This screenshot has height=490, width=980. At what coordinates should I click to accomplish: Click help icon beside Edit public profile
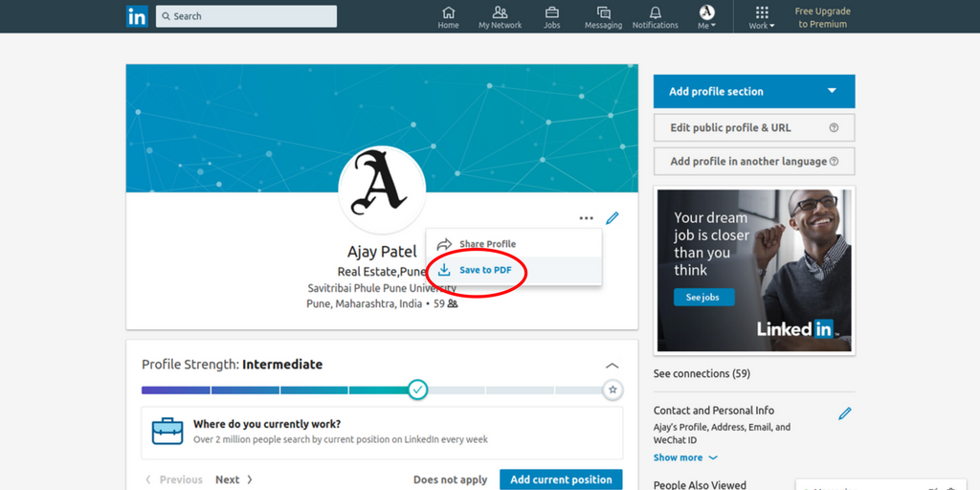834,127
